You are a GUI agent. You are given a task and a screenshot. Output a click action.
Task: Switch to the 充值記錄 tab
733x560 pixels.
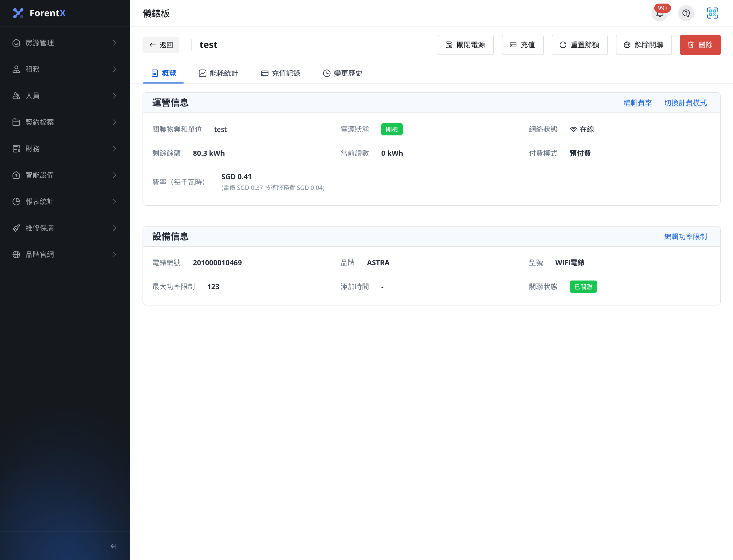[x=280, y=73]
